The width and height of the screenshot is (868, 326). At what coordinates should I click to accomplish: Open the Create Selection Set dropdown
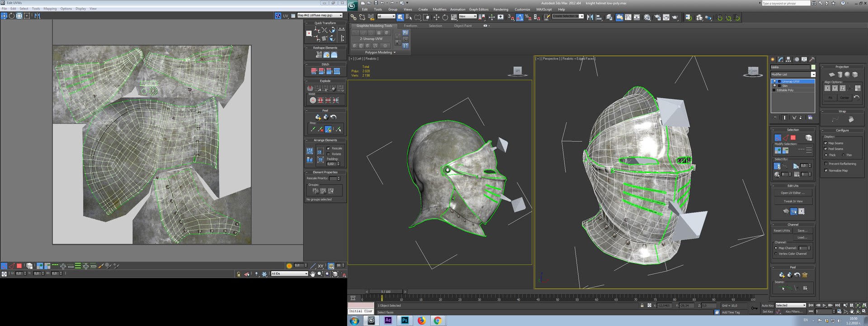tap(568, 16)
